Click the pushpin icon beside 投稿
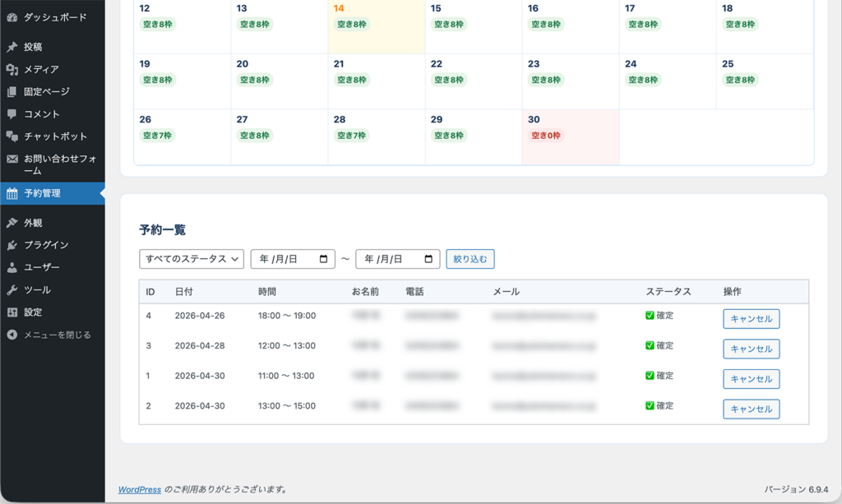Screen dimensions: 842x504 (12, 48)
